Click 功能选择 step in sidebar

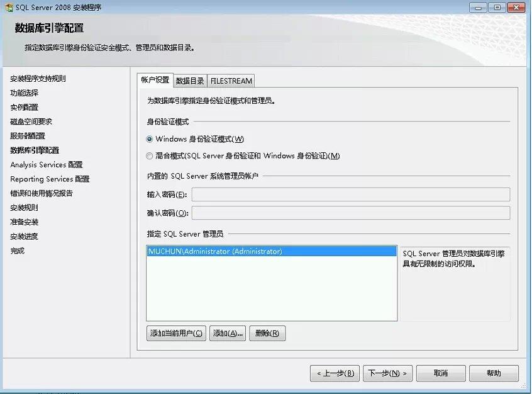[24, 93]
